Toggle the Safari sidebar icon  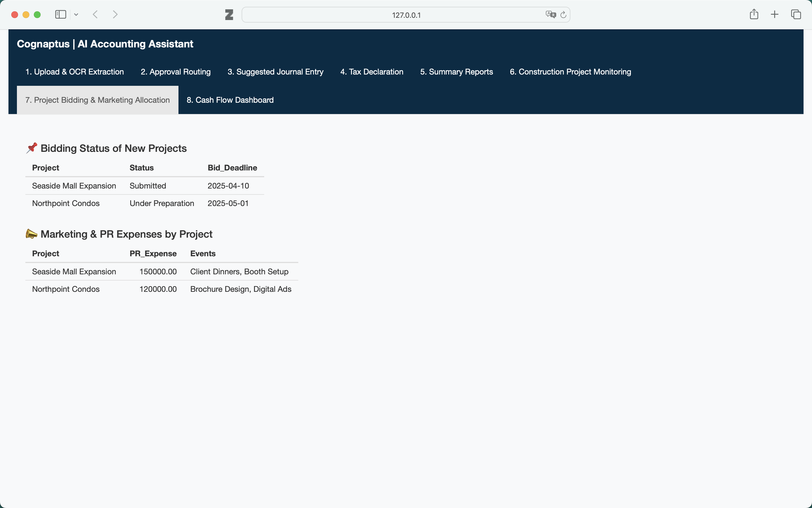tap(60, 14)
